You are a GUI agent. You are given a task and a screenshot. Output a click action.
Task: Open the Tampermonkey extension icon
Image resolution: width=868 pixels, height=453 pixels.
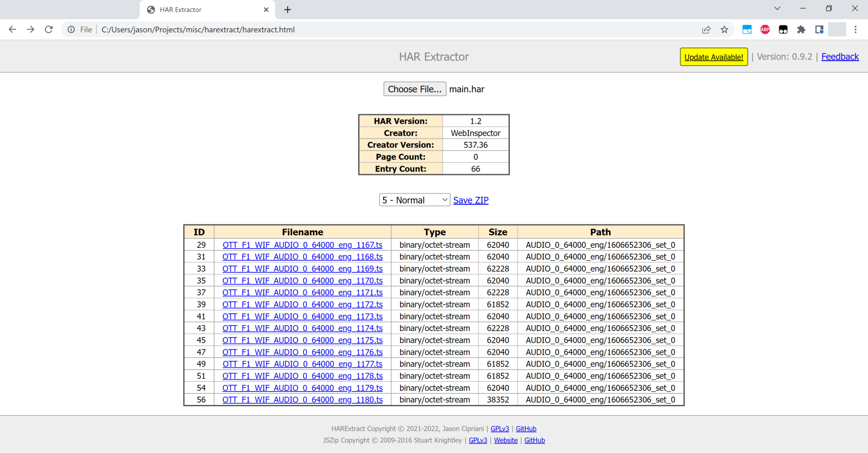point(783,29)
